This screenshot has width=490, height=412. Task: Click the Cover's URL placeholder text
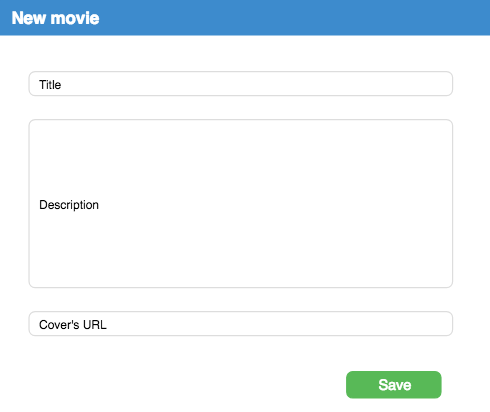pyautogui.click(x=73, y=325)
